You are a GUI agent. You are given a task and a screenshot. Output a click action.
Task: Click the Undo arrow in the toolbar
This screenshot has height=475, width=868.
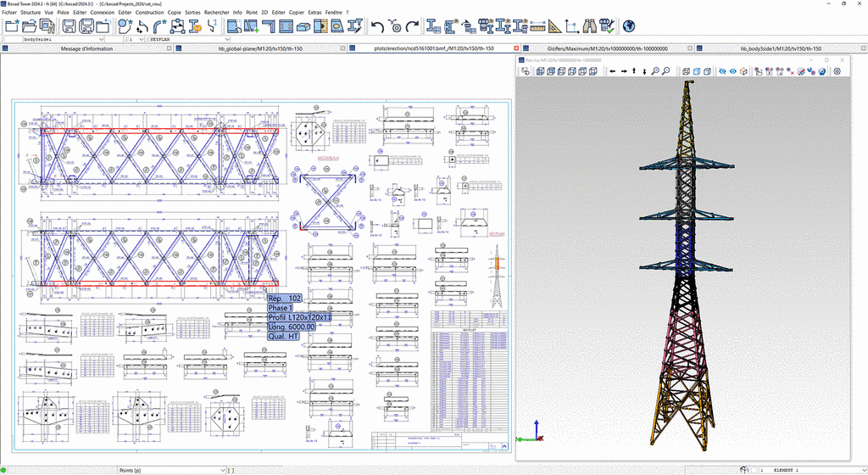point(379,27)
